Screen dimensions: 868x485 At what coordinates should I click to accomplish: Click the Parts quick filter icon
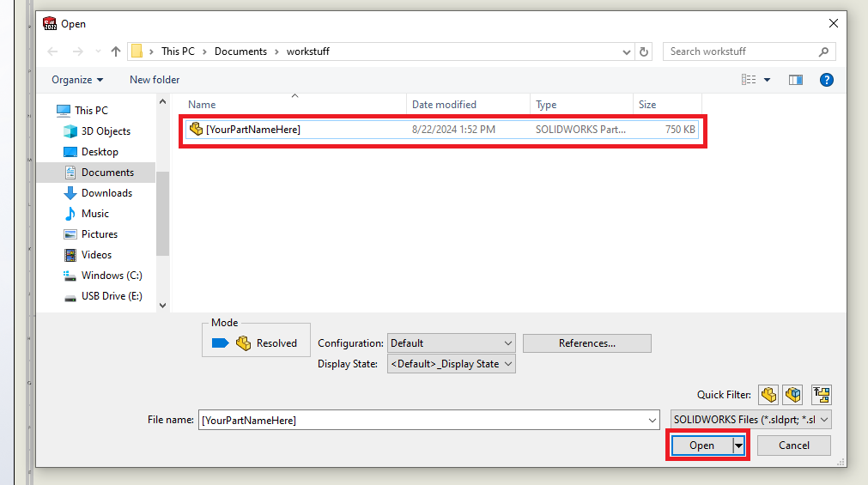tap(768, 395)
